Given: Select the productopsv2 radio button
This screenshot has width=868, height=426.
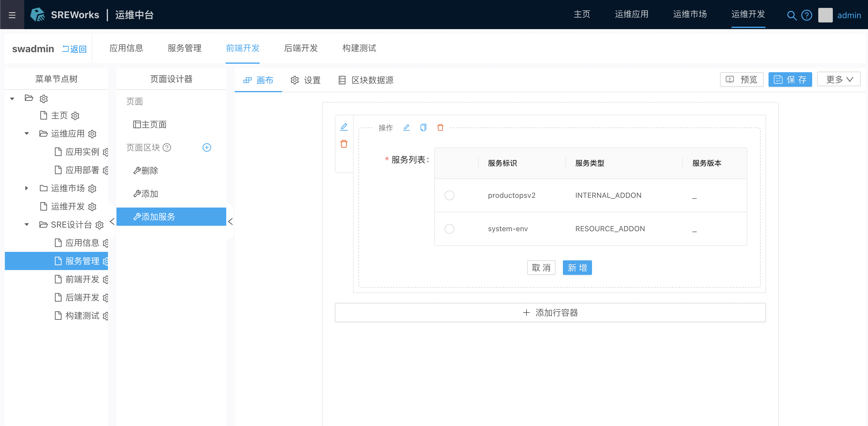Looking at the screenshot, I should pos(449,195).
